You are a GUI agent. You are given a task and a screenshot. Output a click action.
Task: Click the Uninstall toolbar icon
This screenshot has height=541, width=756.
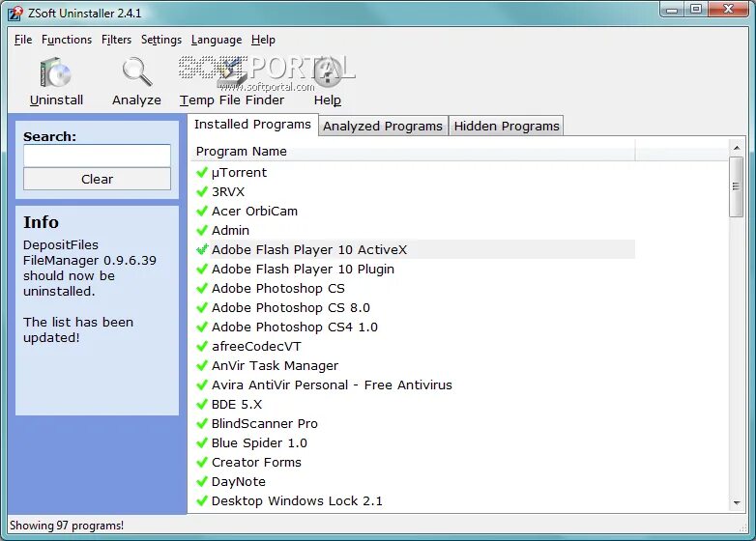56,73
